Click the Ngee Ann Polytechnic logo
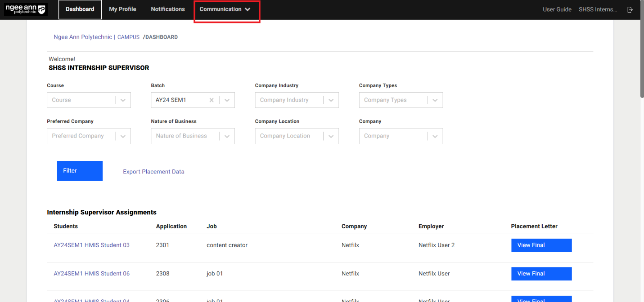644x302 pixels. coord(26,9)
